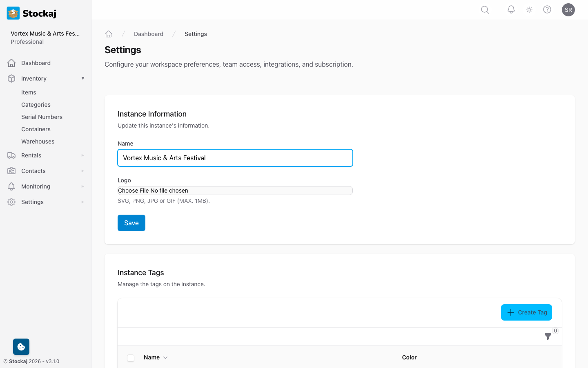Open the help question mark icon
588x368 pixels.
(x=547, y=9)
